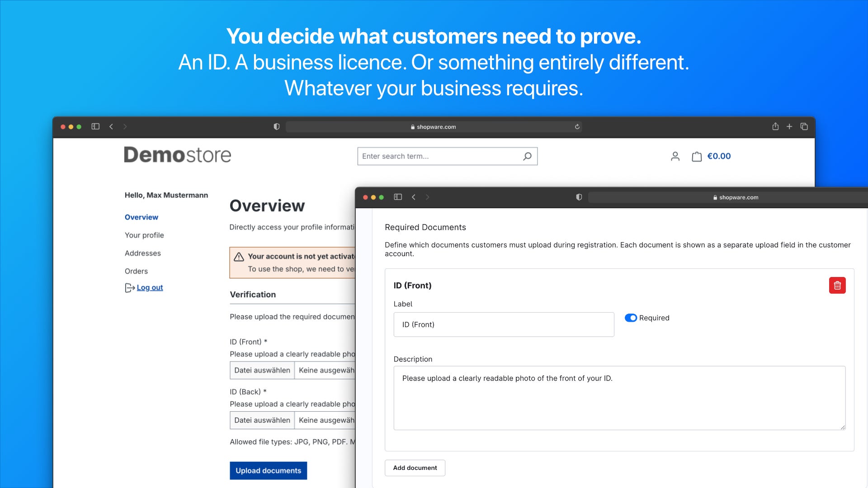The image size is (868, 488).
Task: Go to Addresses in the account menu
Action: [x=143, y=253]
